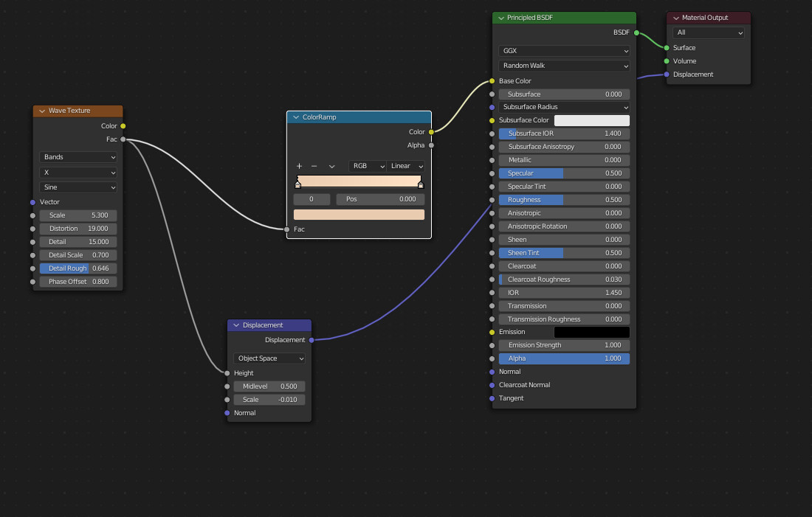Click the Subsurface Color white swatch
Image resolution: width=812 pixels, height=517 pixels.
point(592,120)
